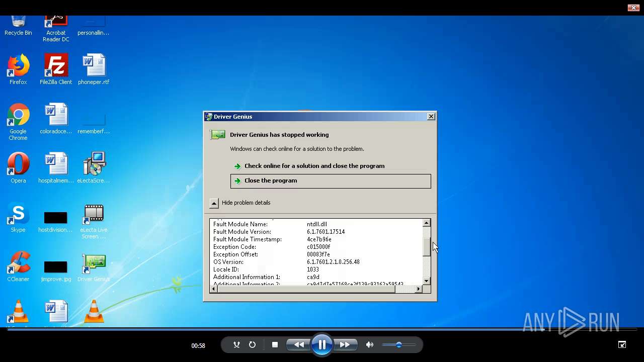Open Driver Genius desktop shortcut
Viewport: 644px width, 362px height.
click(x=94, y=268)
